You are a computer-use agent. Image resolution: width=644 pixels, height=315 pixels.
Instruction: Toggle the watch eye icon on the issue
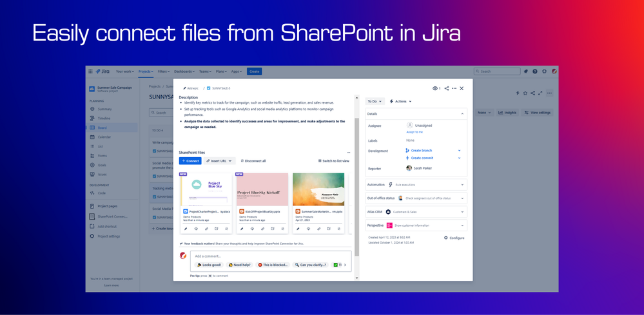[436, 88]
